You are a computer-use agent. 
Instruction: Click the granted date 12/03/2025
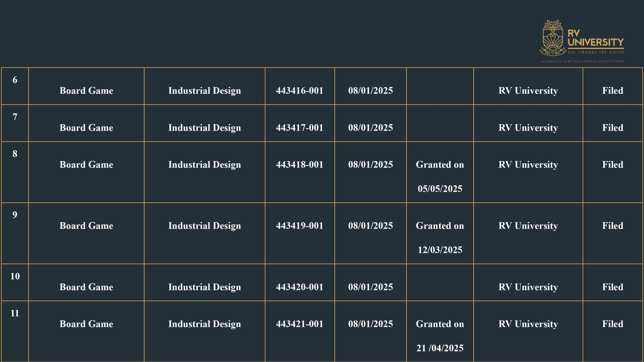[440, 250]
